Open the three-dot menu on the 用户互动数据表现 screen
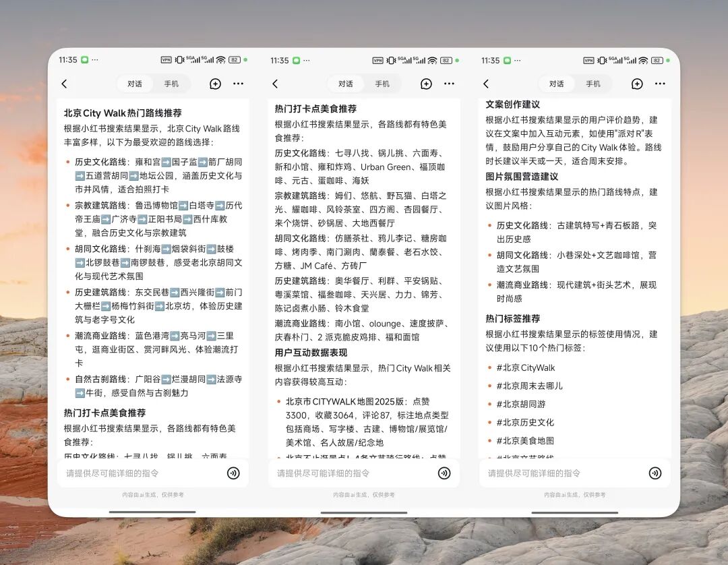728x565 pixels. [449, 84]
